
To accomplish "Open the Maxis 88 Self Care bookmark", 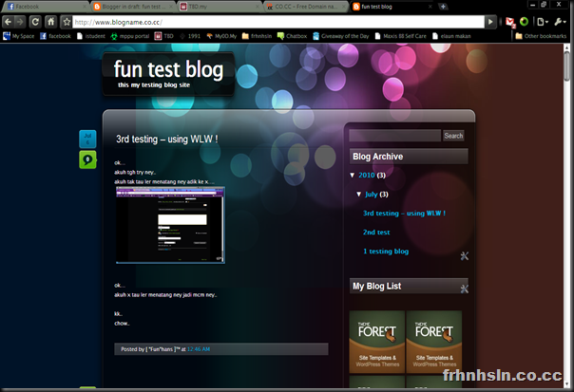I will tap(400, 36).
